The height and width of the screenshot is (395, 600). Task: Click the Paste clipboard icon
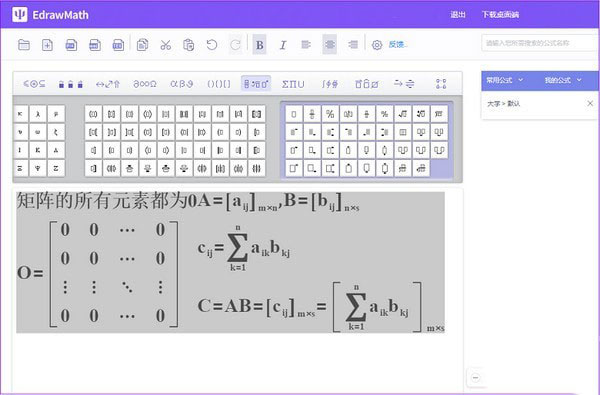coord(188,45)
